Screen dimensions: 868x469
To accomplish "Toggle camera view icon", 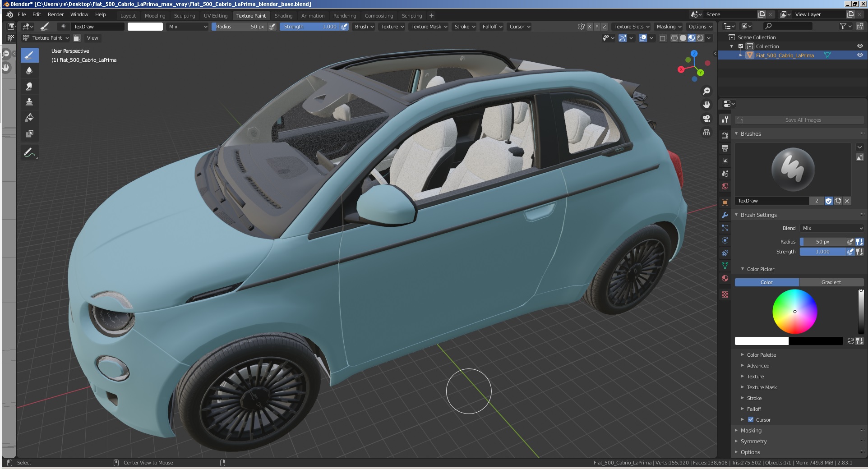I will (706, 119).
